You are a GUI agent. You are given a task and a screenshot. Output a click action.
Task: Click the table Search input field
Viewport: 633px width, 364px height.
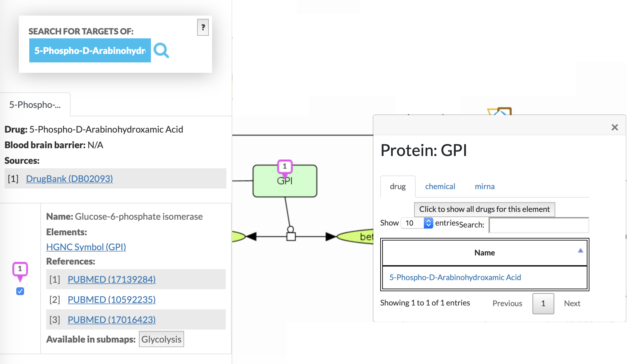click(539, 225)
